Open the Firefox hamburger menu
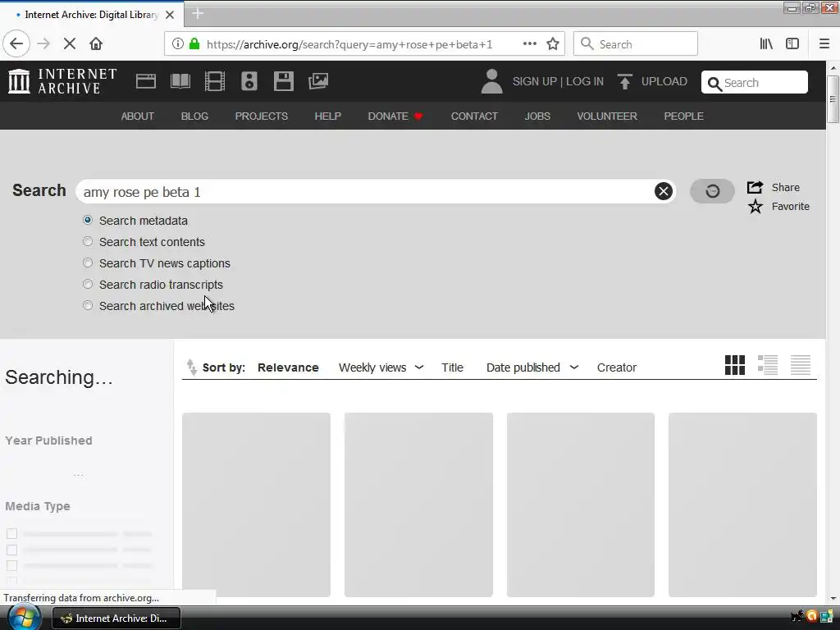 click(824, 44)
